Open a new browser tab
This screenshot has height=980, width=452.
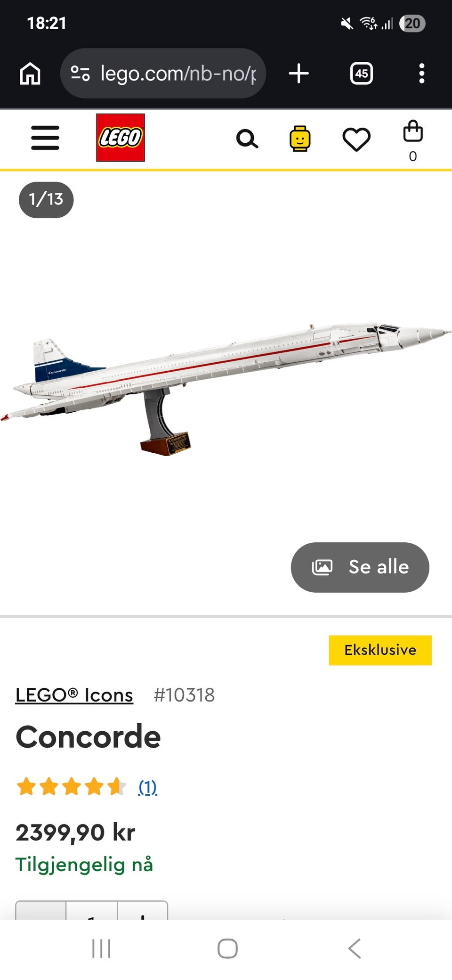coord(299,73)
